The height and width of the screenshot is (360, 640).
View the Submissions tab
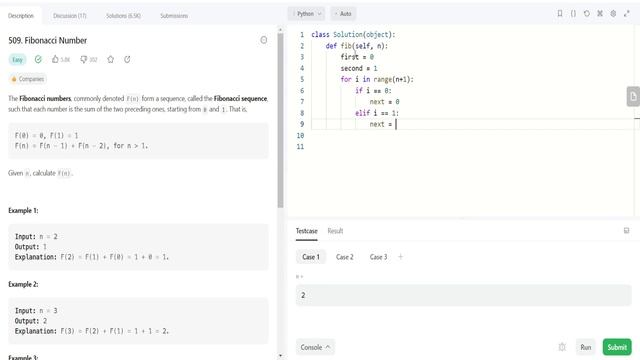tap(174, 16)
